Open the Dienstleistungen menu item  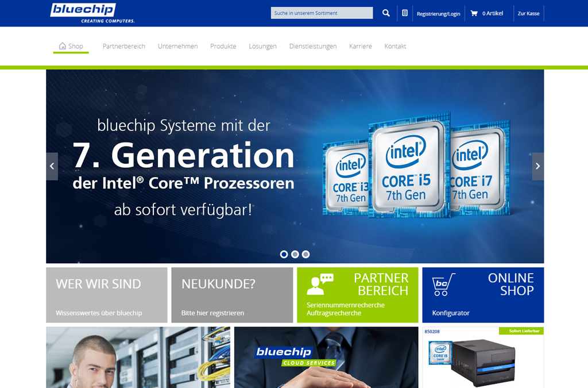pos(312,47)
